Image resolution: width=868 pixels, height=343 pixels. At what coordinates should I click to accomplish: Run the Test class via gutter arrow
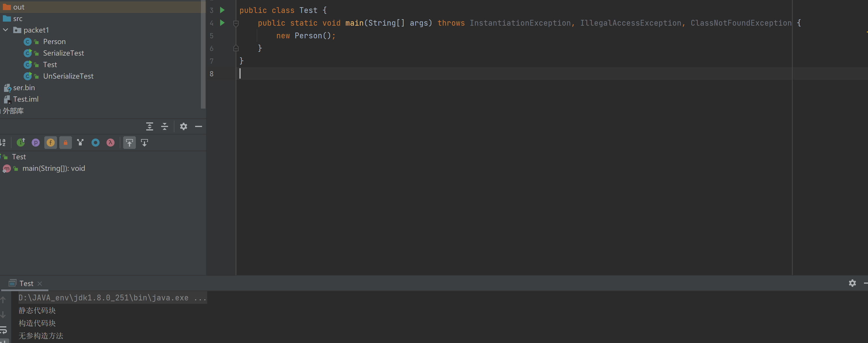coord(222,10)
